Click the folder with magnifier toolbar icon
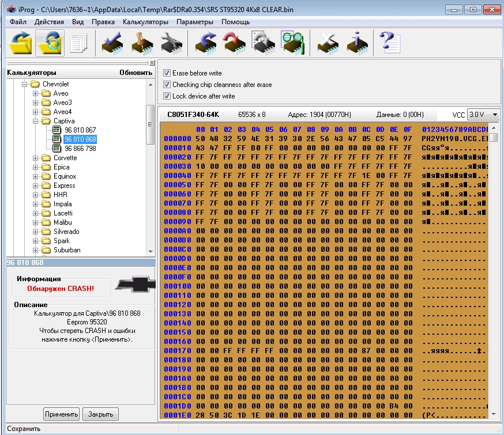Image resolution: width=504 pixels, height=435 pixels. pyautogui.click(x=50, y=43)
